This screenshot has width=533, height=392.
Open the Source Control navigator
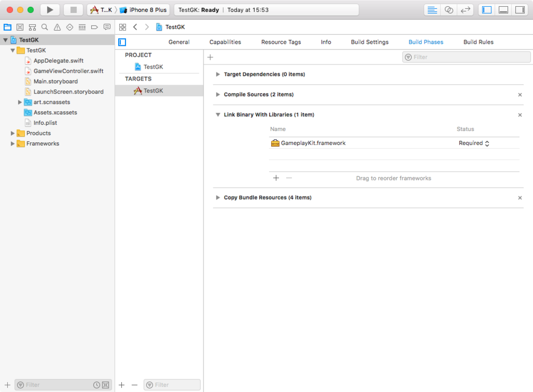(x=20, y=27)
